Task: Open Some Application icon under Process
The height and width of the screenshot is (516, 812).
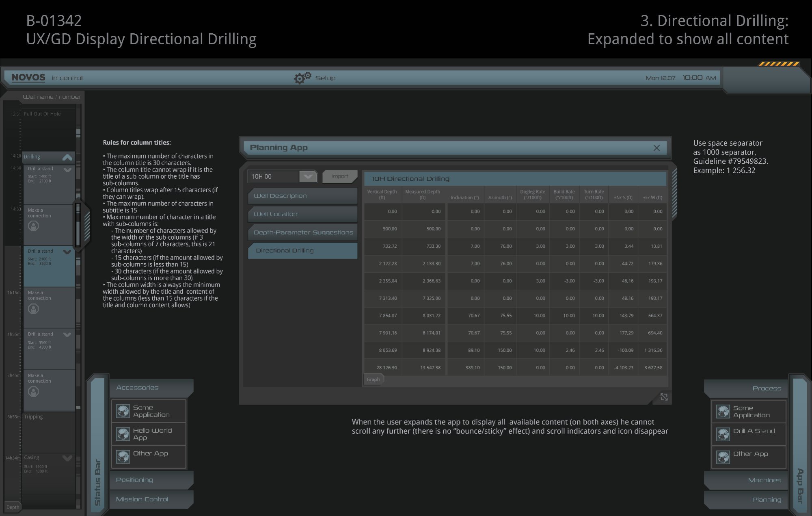Action: coord(723,412)
